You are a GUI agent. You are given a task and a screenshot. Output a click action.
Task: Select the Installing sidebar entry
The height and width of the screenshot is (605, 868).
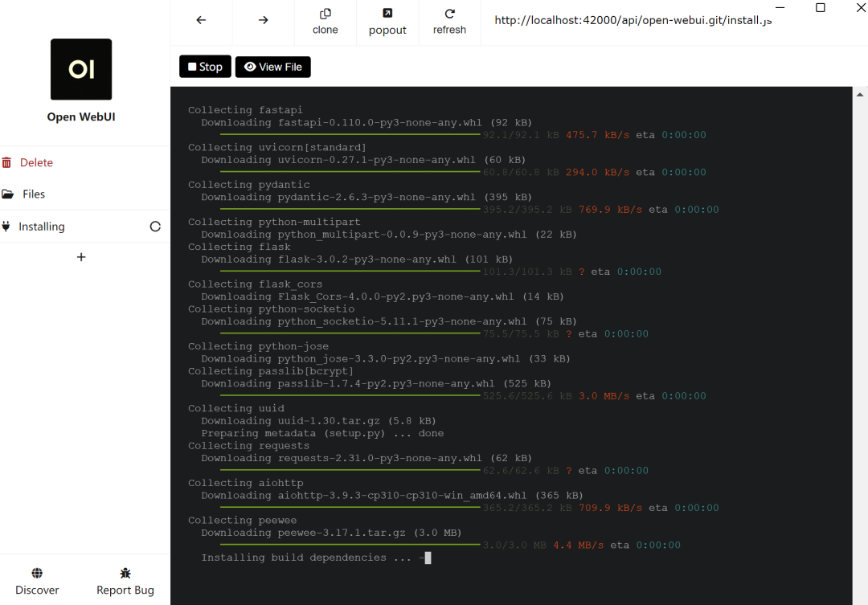click(x=84, y=227)
